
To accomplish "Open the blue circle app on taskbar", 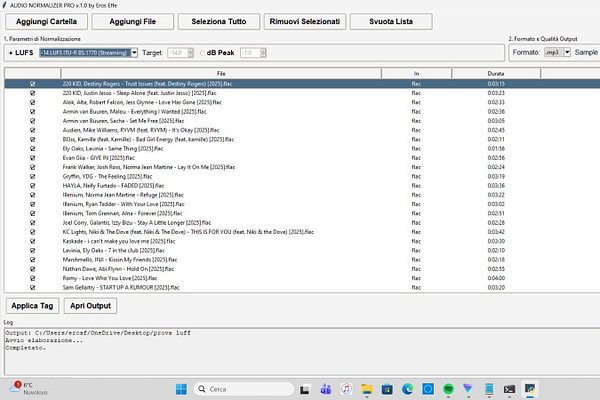I will tap(428, 389).
